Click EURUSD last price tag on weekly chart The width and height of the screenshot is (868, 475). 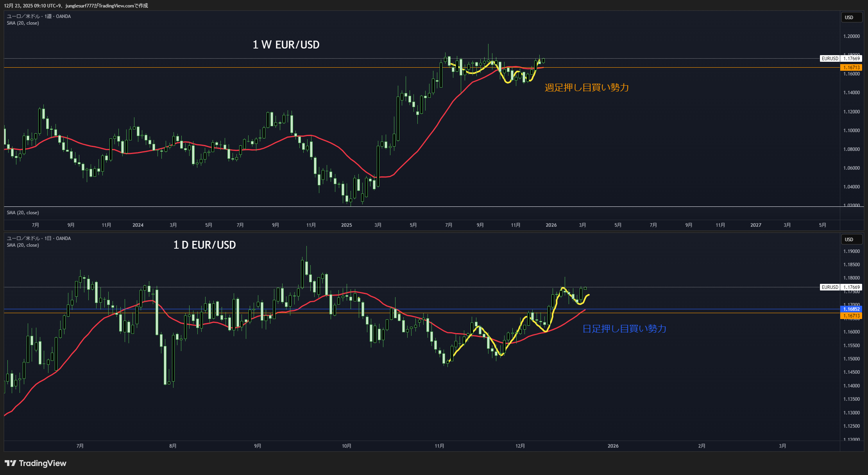click(x=840, y=59)
